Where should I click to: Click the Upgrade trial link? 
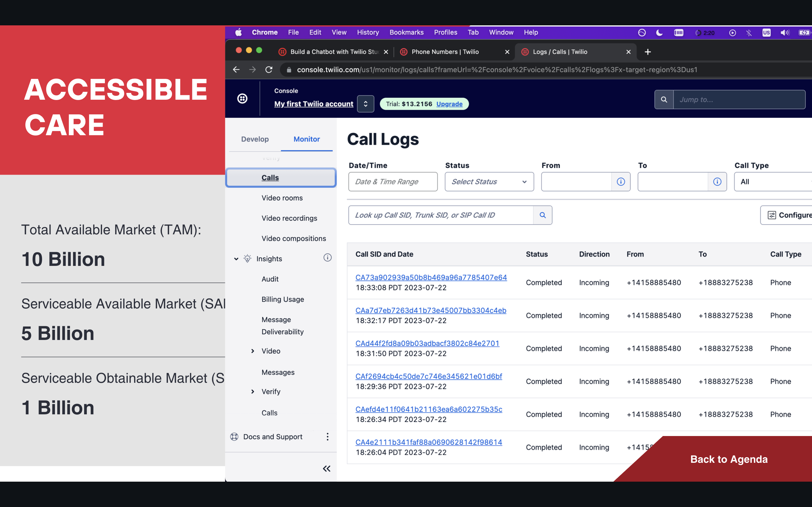click(x=449, y=104)
